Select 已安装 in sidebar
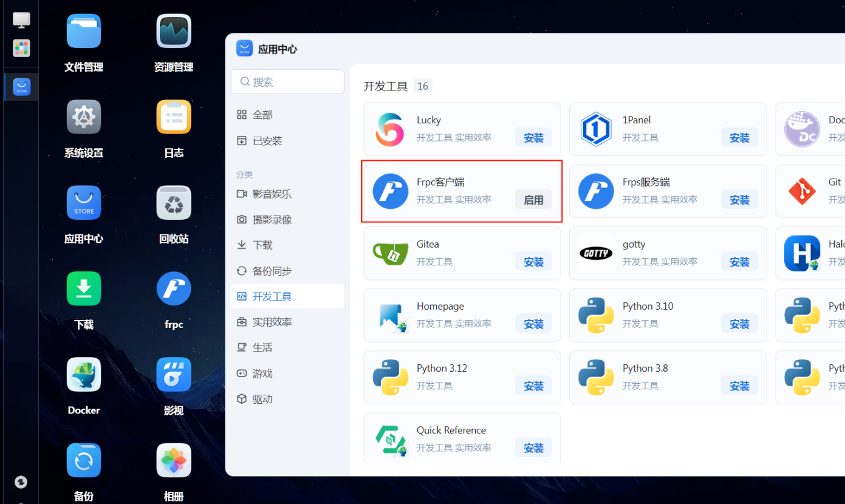Viewport: 845px width, 504px height. pyautogui.click(x=287, y=141)
